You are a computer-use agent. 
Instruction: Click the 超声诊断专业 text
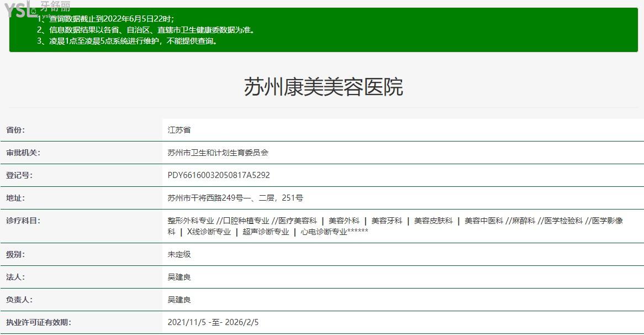266,232
